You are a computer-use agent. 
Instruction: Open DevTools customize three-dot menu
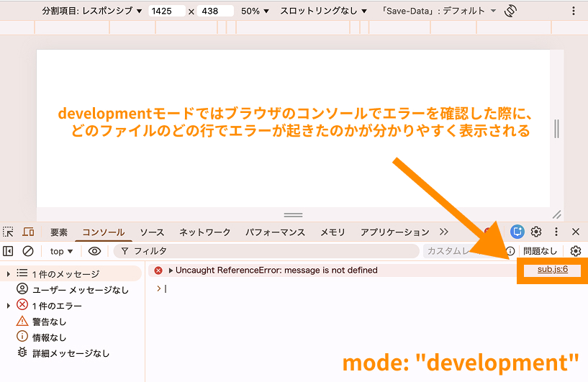(556, 232)
